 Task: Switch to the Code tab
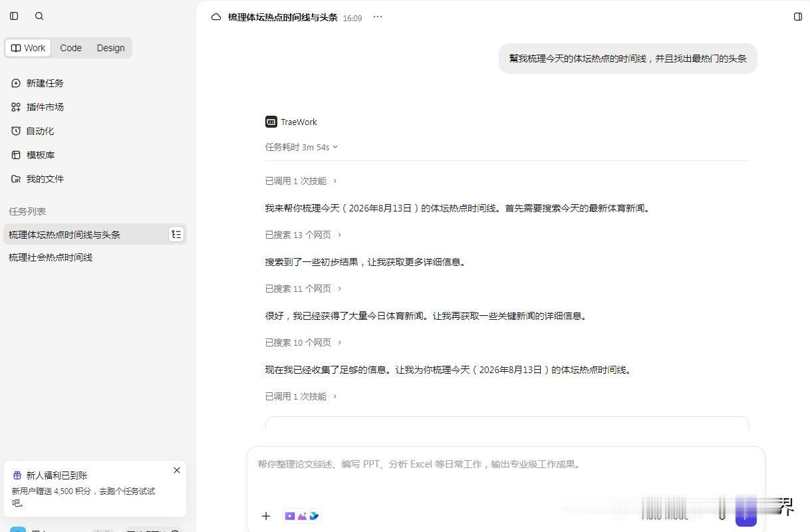(x=70, y=48)
